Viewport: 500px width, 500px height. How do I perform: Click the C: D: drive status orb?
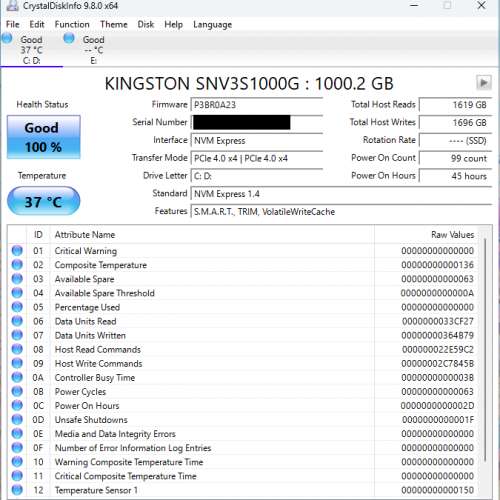point(7,38)
